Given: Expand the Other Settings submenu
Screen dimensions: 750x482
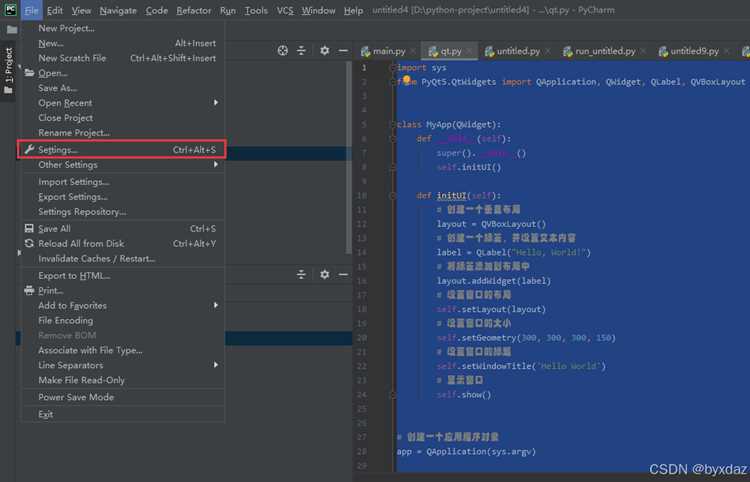Looking at the screenshot, I should coord(123,164).
